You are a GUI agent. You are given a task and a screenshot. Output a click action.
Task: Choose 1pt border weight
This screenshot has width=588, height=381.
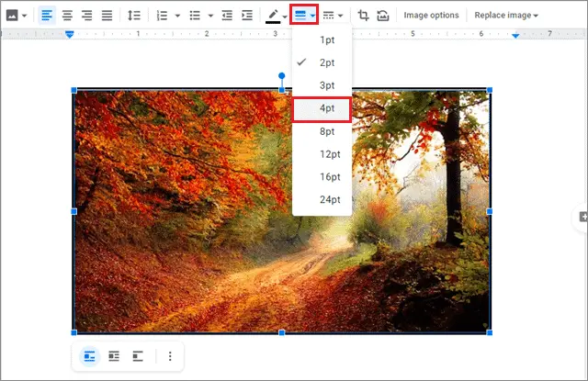[322, 39]
